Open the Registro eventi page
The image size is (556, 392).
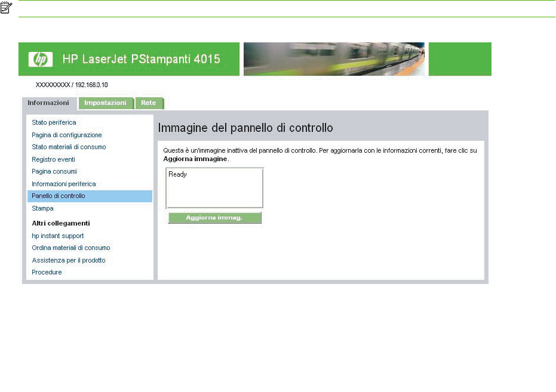coord(53,159)
